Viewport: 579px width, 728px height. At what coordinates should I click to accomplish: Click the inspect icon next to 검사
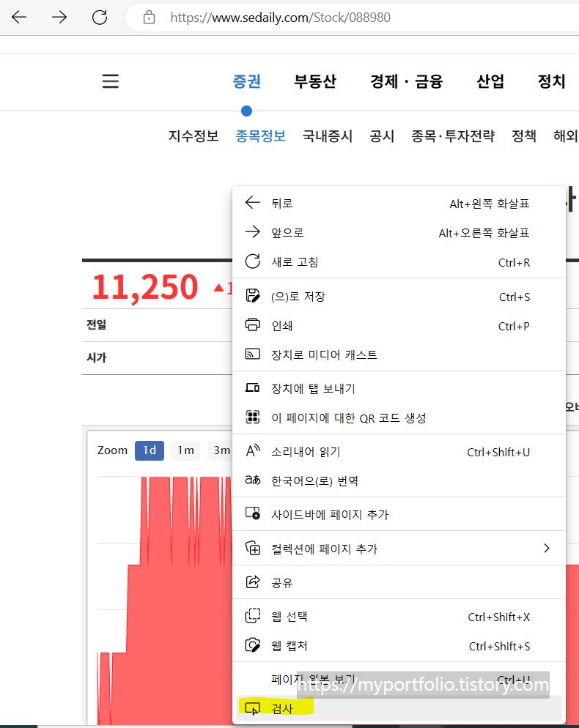(x=253, y=708)
